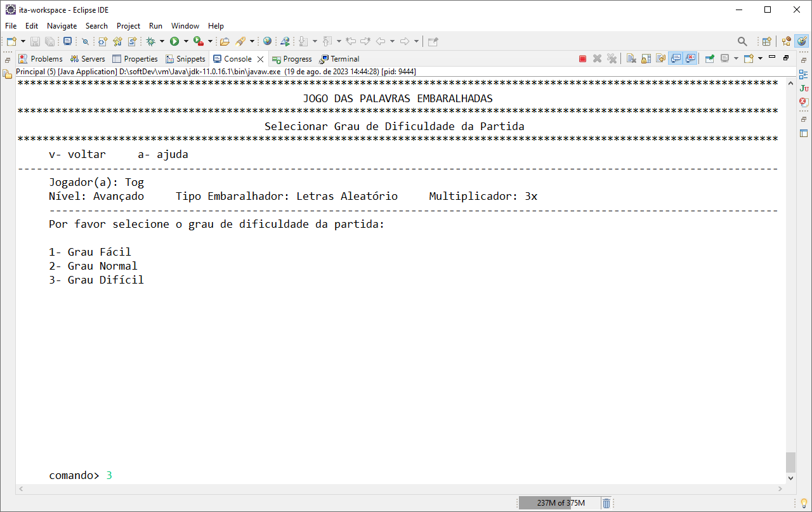This screenshot has height=512, width=812.
Task: Click the Open Console icon
Action: (749, 58)
